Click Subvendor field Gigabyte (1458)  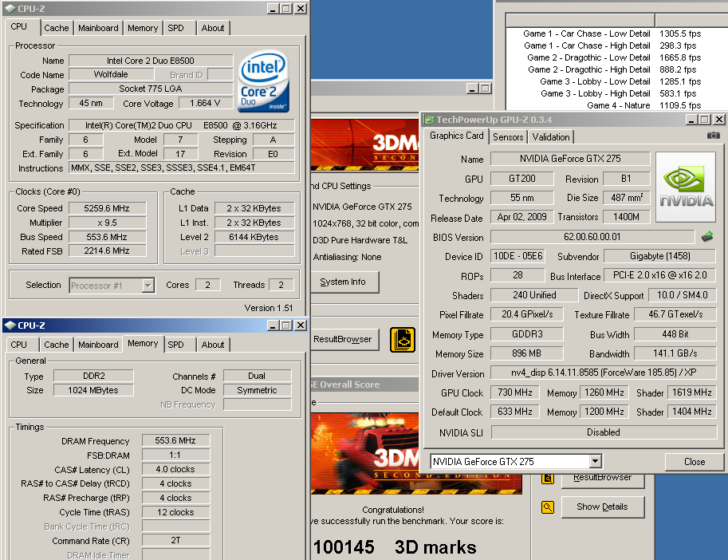(x=659, y=256)
